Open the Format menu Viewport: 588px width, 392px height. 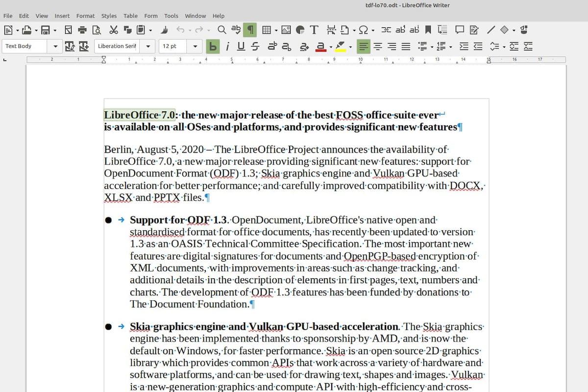(x=85, y=16)
